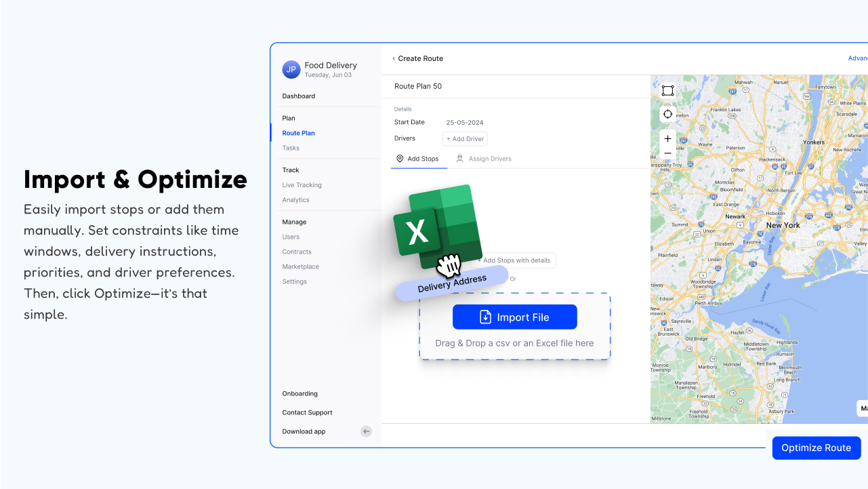The width and height of the screenshot is (868, 489).
Task: Select the area selection tool on the map
Action: pos(667,90)
